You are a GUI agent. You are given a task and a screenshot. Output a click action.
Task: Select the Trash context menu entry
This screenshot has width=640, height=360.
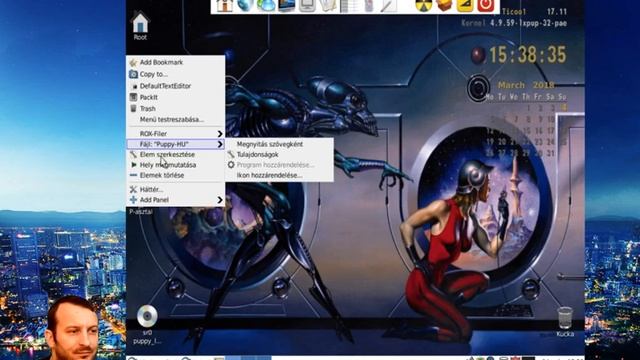(x=176, y=109)
